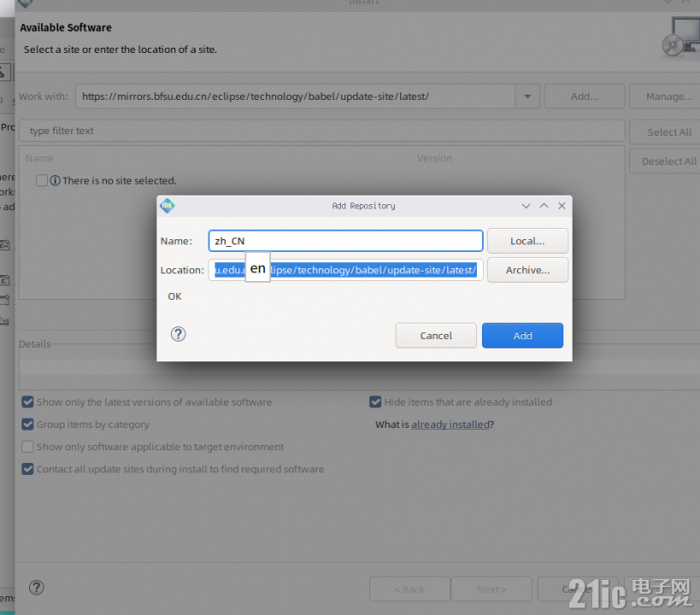Open the Local... repository browser
This screenshot has width=700, height=615.
(x=527, y=241)
